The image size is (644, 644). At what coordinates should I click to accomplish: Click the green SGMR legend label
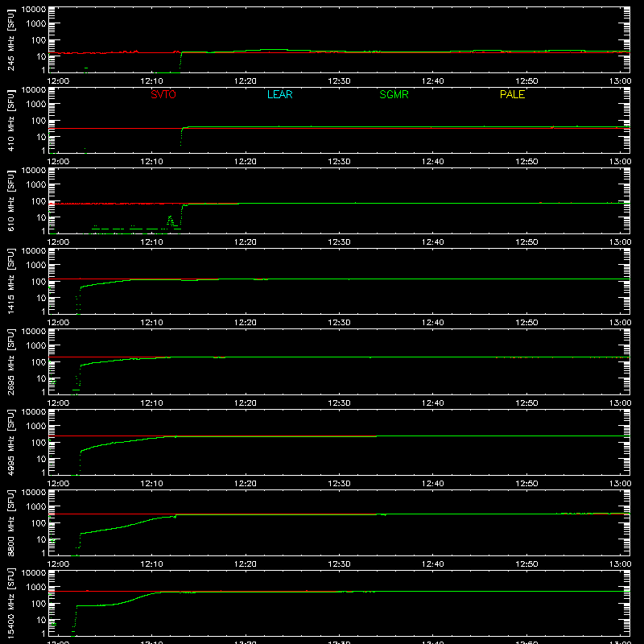point(394,94)
